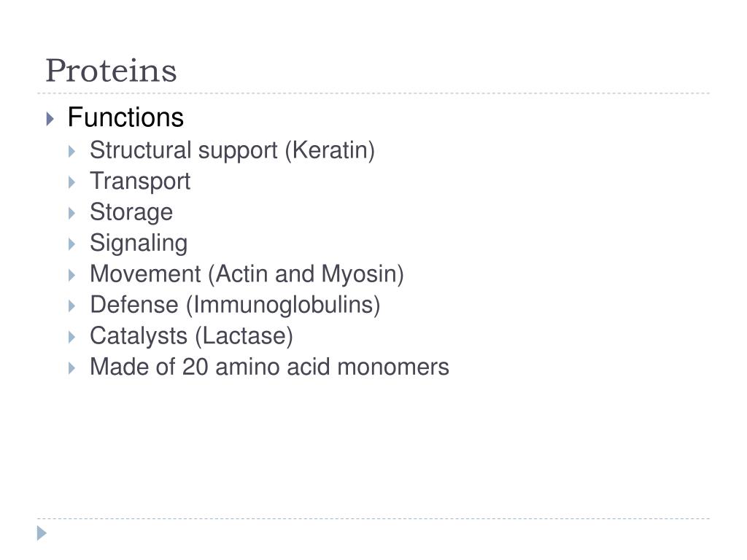
Task: Click the Functions heading text
Action: coord(125,117)
